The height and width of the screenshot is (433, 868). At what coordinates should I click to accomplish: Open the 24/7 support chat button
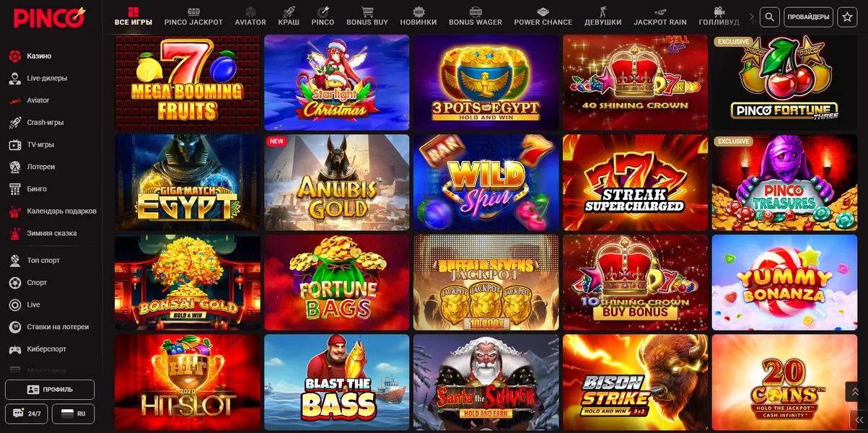click(27, 414)
